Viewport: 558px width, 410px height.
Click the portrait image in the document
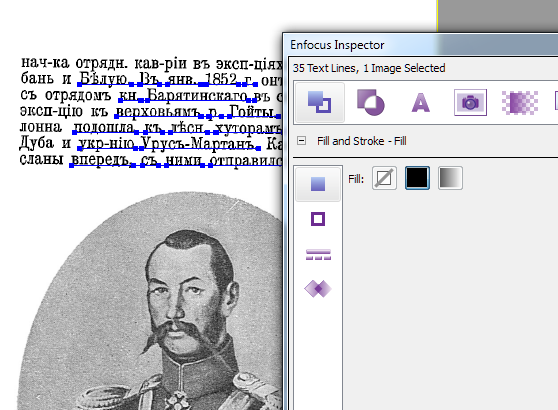click(149, 301)
